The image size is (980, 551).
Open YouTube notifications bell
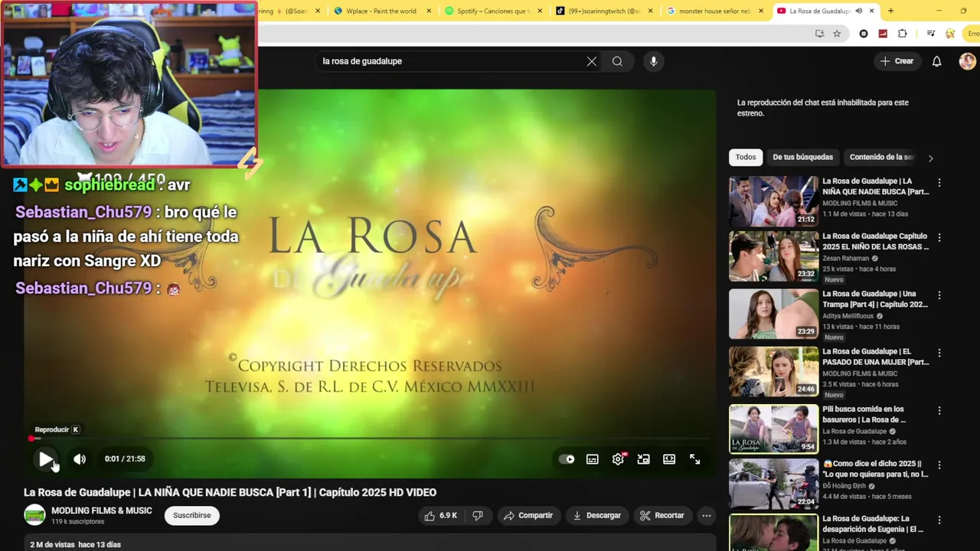coord(936,61)
